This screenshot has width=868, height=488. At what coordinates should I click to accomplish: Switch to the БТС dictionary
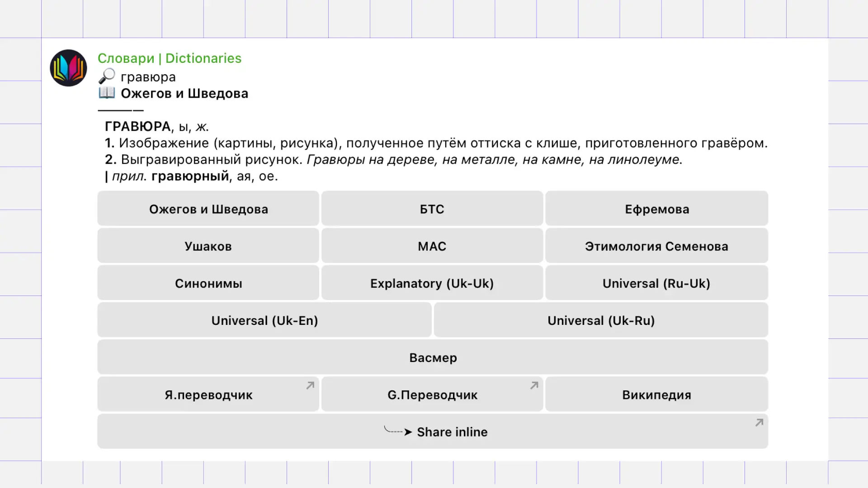pos(432,209)
